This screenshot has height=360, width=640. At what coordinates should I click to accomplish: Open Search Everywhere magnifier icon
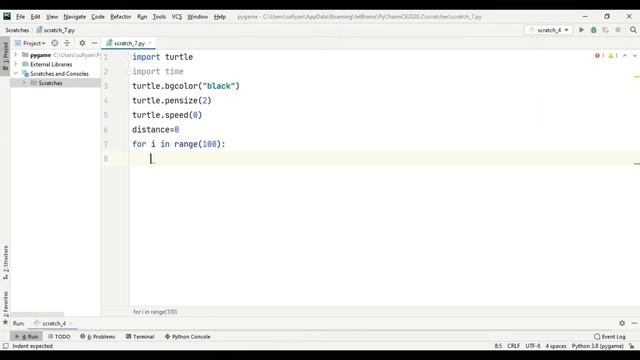point(633,30)
